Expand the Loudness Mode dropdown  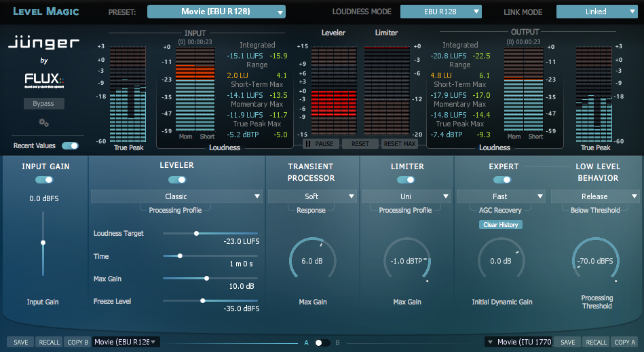(x=440, y=12)
